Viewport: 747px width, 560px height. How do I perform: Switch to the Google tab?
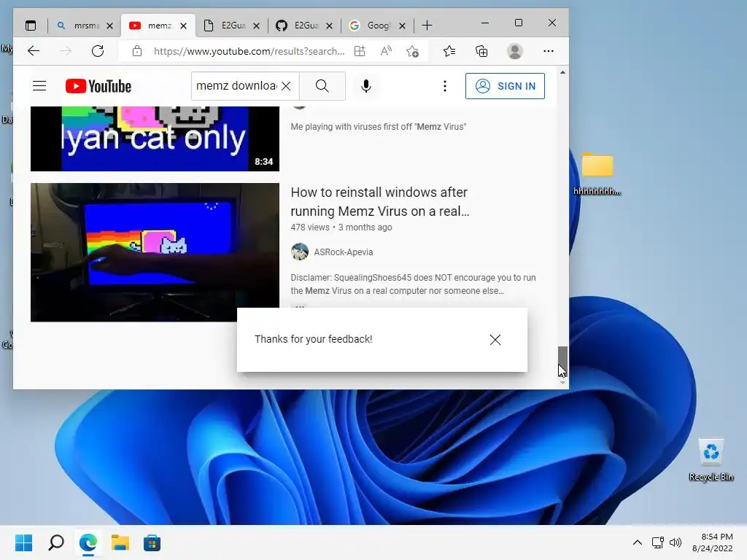point(378,26)
